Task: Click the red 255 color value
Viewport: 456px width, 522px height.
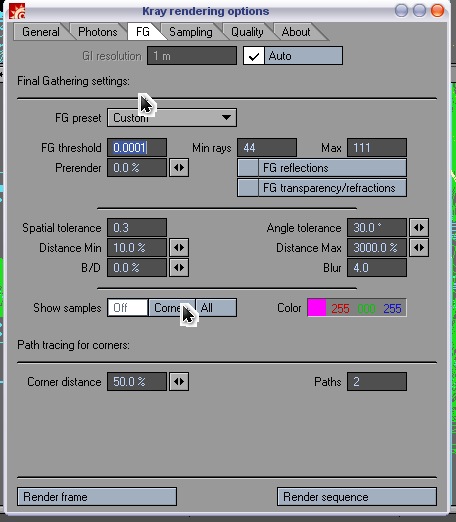Action: (x=340, y=309)
